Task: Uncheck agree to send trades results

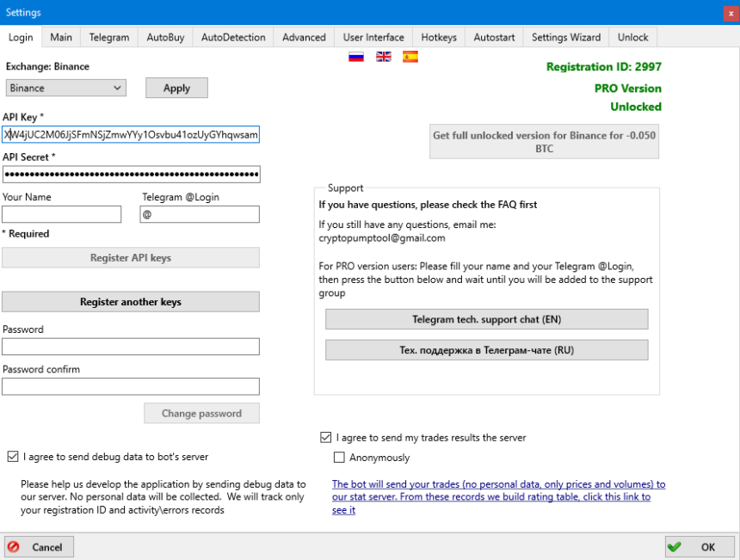Action: tap(325, 437)
